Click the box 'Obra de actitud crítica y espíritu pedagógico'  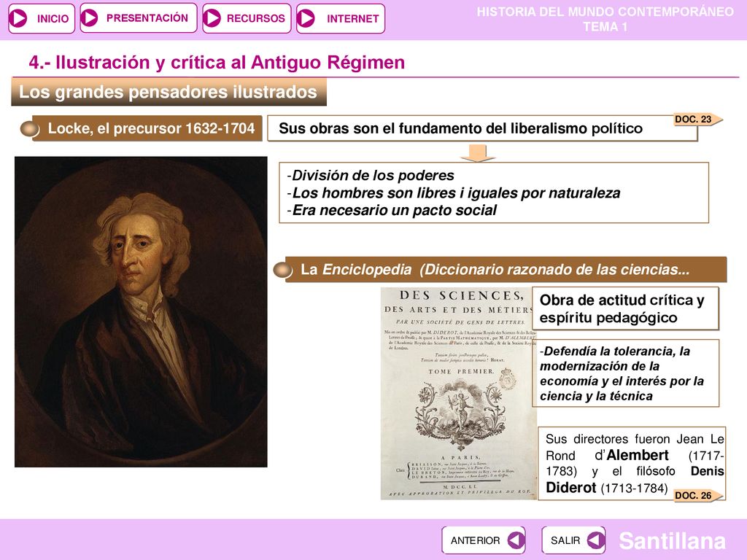click(625, 308)
